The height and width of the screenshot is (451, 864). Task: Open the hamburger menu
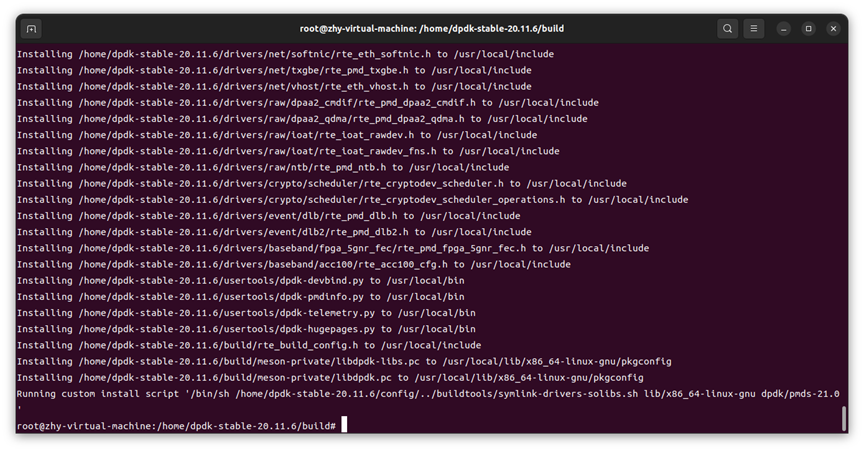(754, 29)
